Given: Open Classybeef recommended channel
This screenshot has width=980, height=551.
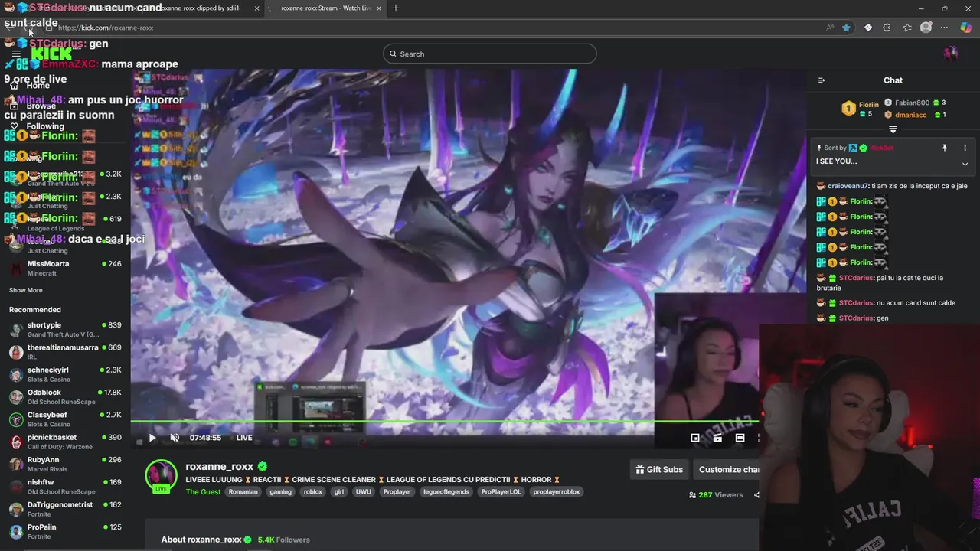Looking at the screenshot, I should [x=65, y=419].
